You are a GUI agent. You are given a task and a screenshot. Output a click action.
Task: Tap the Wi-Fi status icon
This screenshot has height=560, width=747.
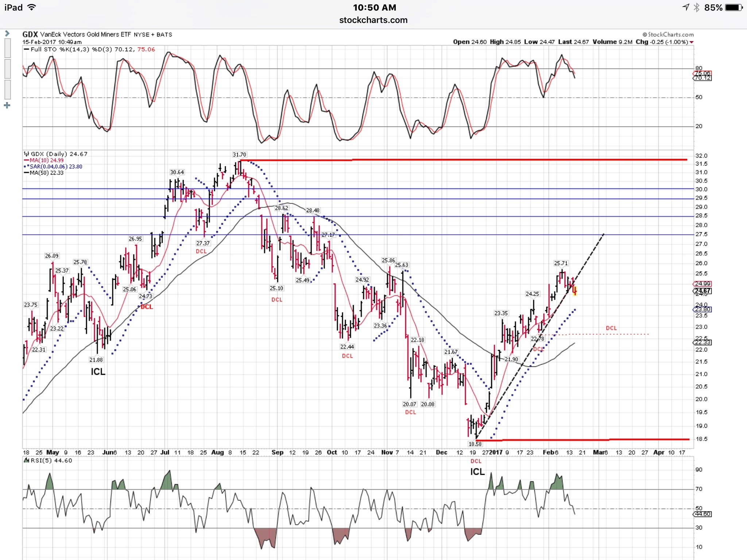[x=32, y=7]
